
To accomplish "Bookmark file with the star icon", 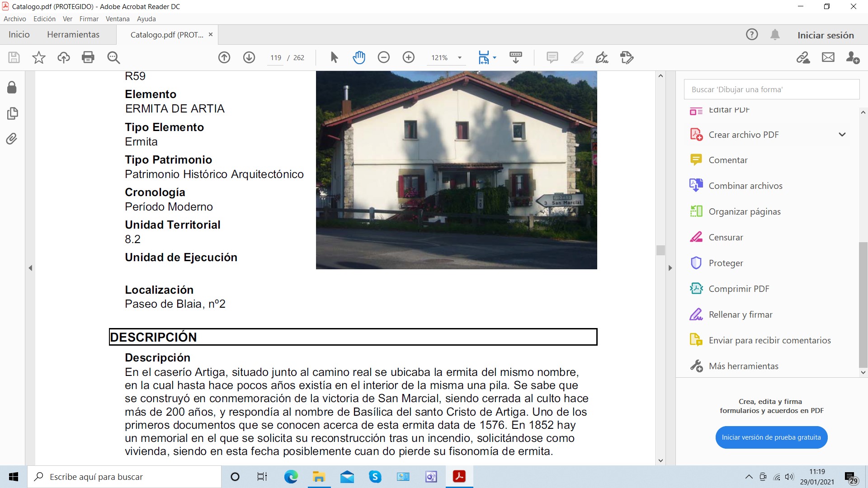I will click(x=39, y=57).
